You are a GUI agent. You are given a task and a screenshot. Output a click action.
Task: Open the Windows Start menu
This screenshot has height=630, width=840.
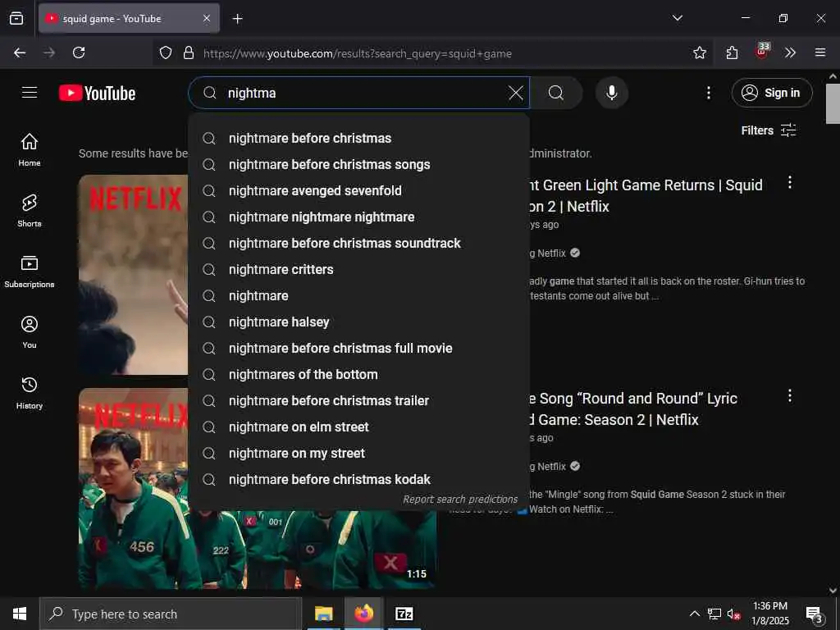(20, 614)
